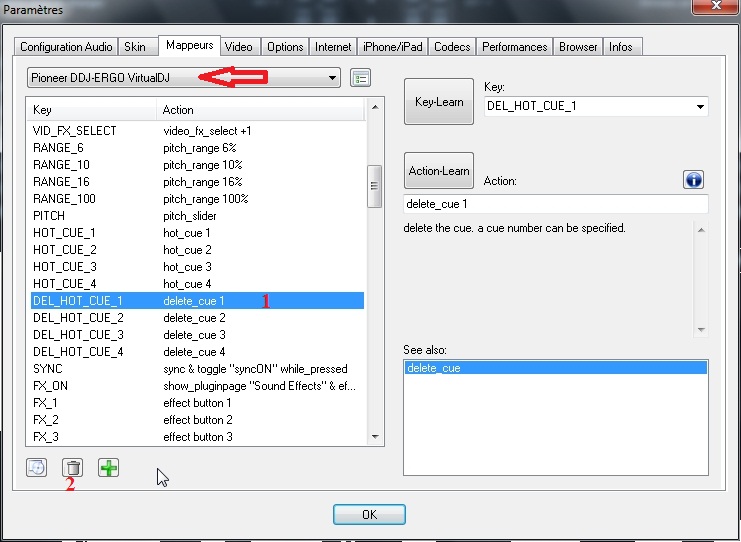The width and height of the screenshot is (741, 542).
Task: Click the "pitch_range 100%" action cell
Action: click(206, 199)
